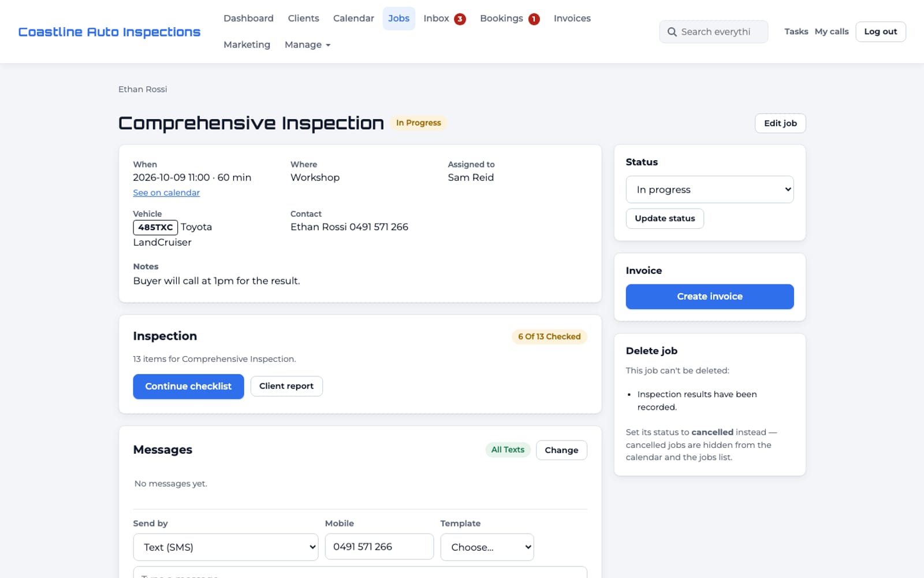Click the Sam Reid assignee name
Viewport: 924px width, 578px height.
pyautogui.click(x=471, y=177)
